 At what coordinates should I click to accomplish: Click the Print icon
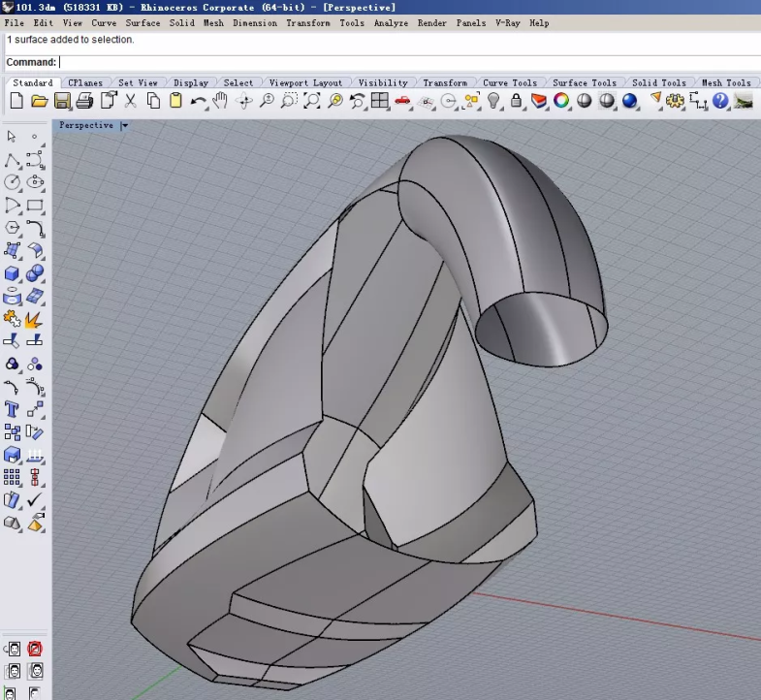84,101
